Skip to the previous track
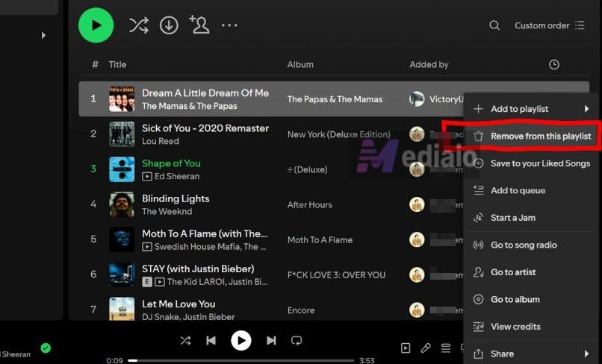This screenshot has height=364, width=602. [x=211, y=341]
